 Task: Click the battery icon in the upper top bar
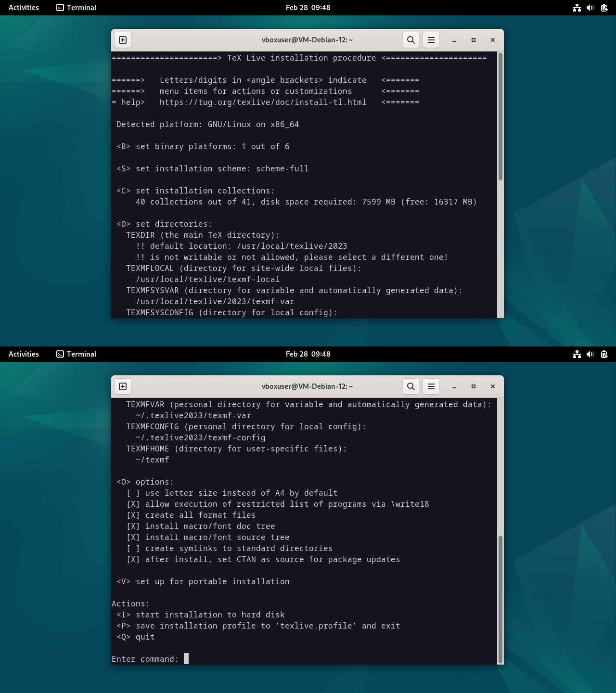pos(604,8)
